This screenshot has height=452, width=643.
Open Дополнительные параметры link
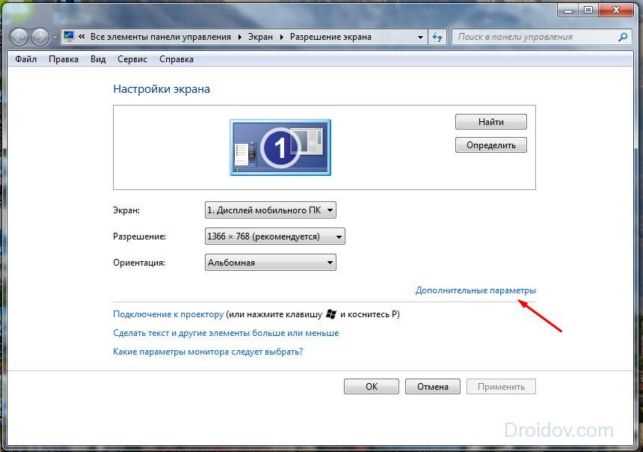point(476,290)
